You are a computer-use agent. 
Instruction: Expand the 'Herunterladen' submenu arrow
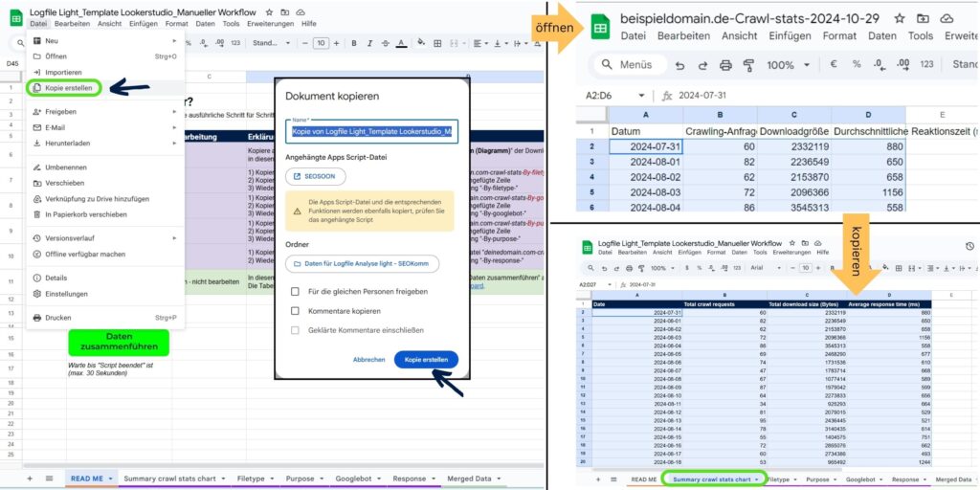click(174, 144)
